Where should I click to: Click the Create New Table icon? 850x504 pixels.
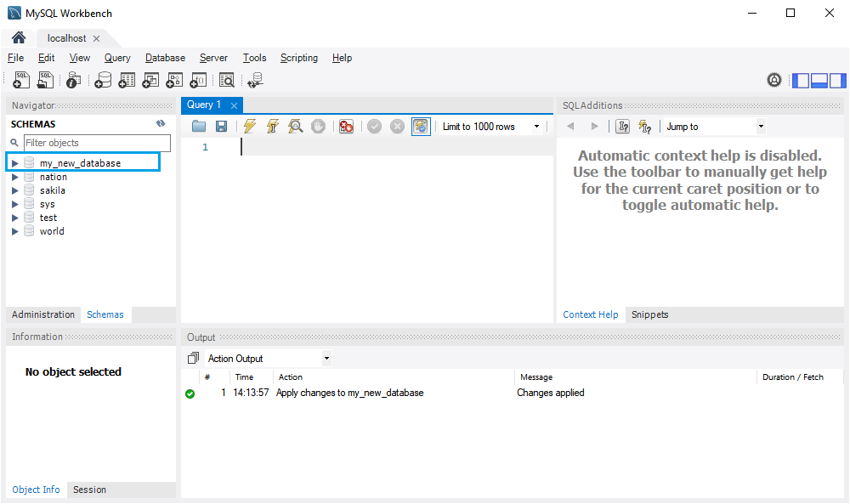tap(127, 80)
